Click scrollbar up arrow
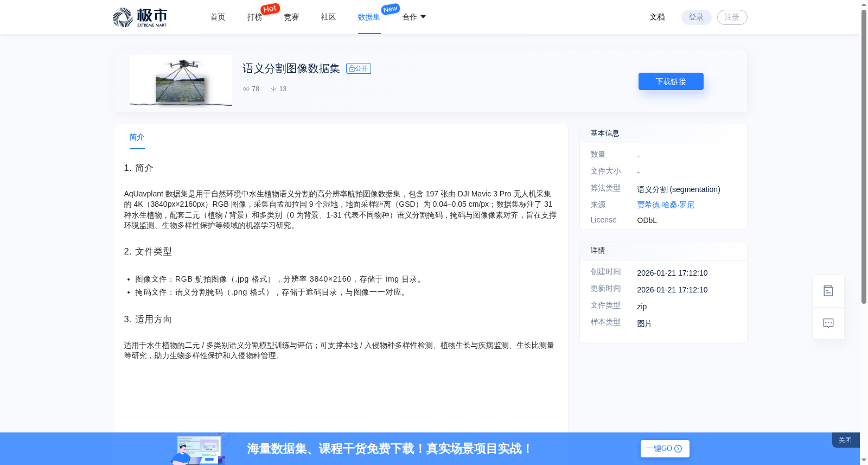The image size is (868, 465). pos(864,4)
